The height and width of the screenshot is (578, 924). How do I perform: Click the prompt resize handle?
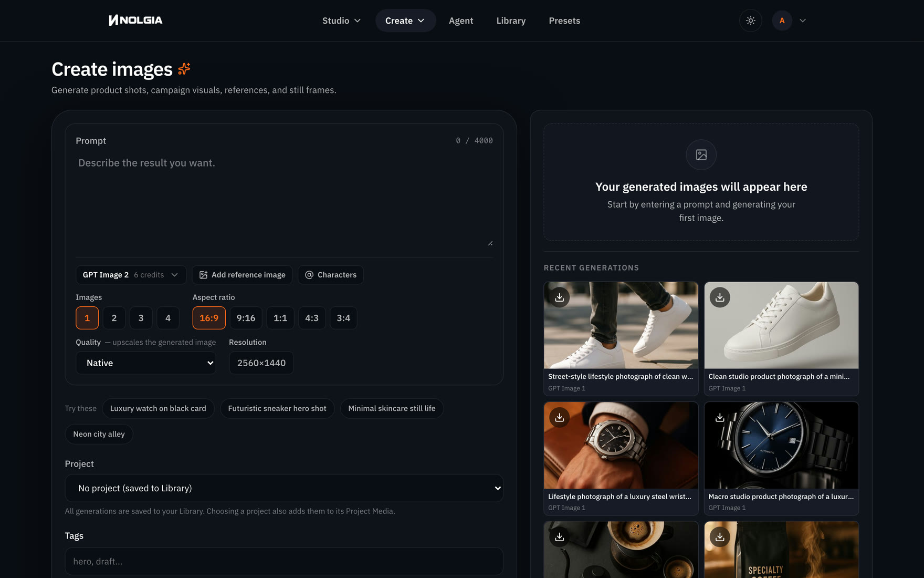[x=490, y=243]
